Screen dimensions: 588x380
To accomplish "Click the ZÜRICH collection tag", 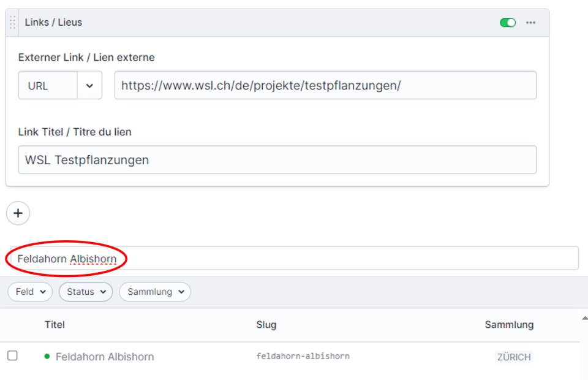I will coord(514,357).
